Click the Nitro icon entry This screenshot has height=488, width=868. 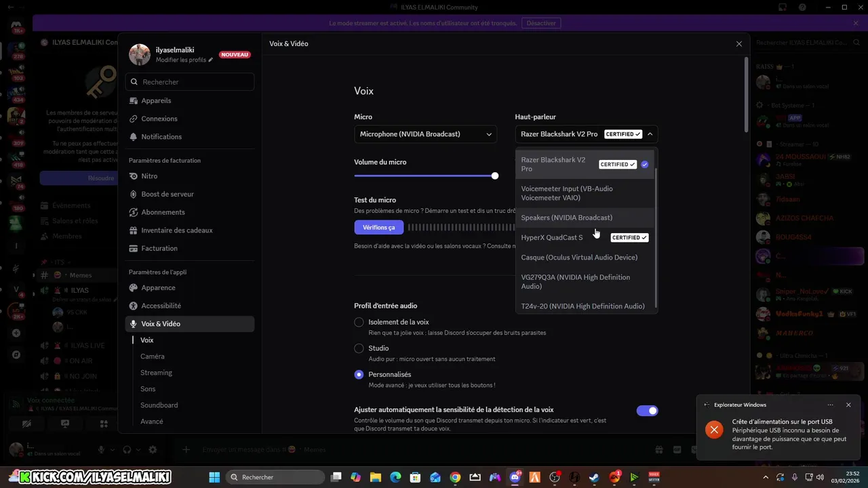(x=134, y=176)
